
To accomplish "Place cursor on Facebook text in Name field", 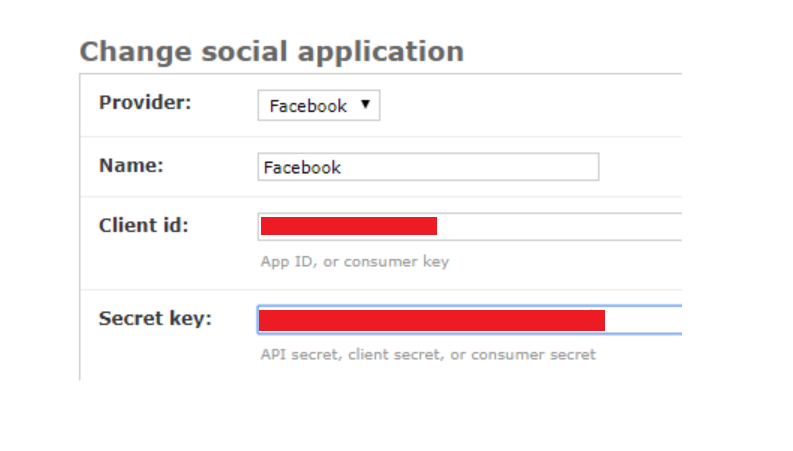I will pos(302,167).
